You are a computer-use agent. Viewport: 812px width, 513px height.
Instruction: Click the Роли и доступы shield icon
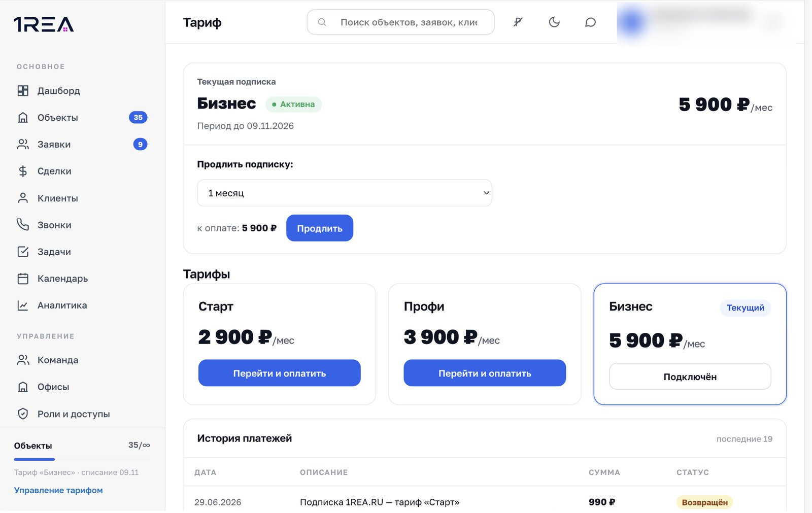tap(23, 414)
